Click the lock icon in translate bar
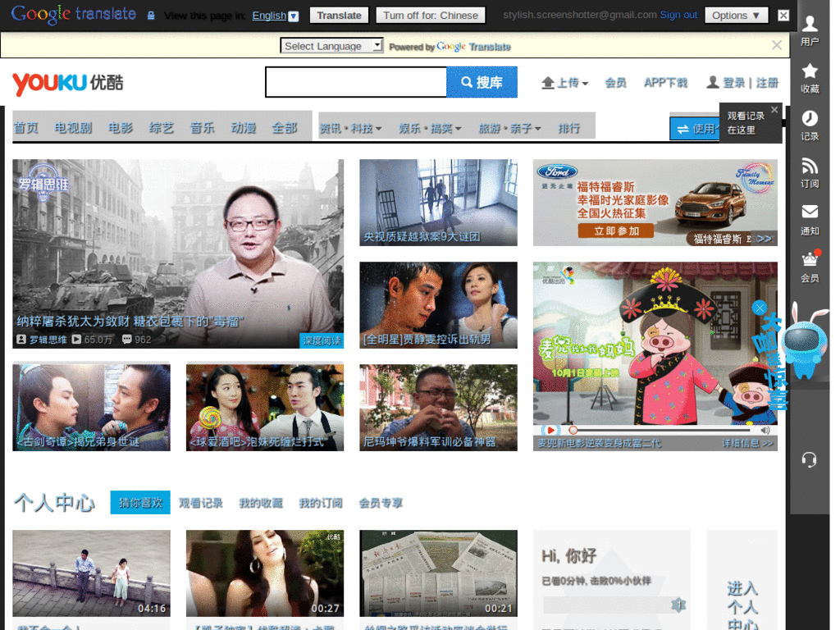The width and height of the screenshot is (840, 630). point(151,16)
